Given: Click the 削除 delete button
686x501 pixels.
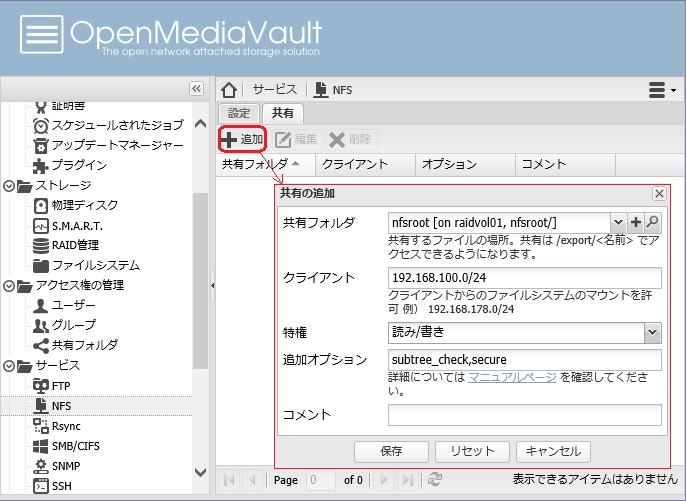Looking at the screenshot, I should (x=351, y=140).
